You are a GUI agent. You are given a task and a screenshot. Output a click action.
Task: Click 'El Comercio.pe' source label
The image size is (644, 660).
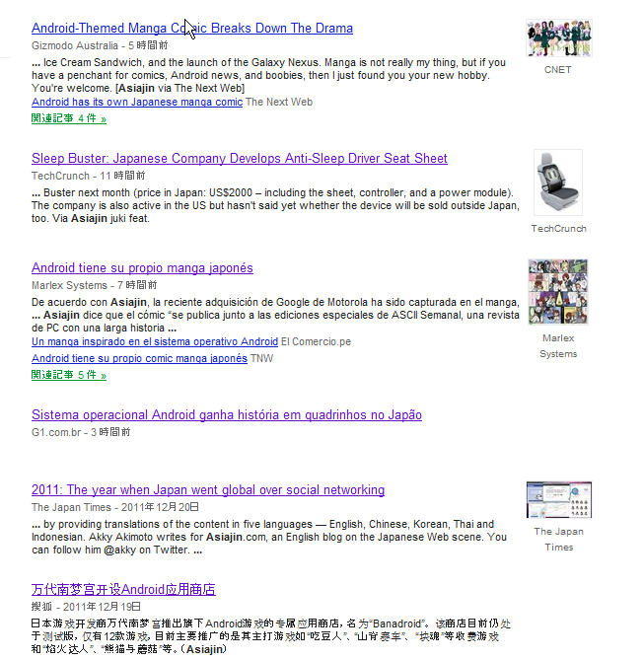click(x=316, y=341)
